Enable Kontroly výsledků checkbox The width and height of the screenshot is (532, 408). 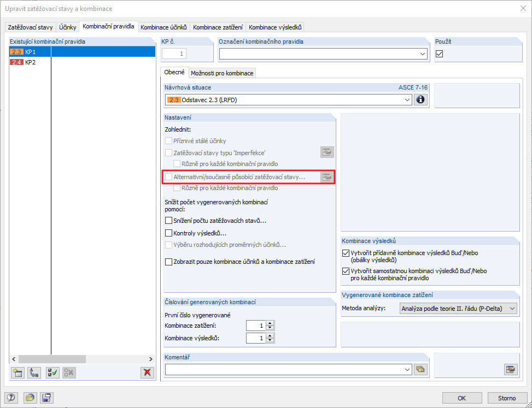coord(168,233)
